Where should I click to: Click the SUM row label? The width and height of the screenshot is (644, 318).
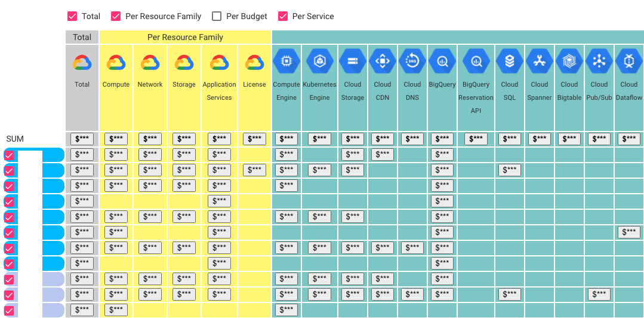15,139
